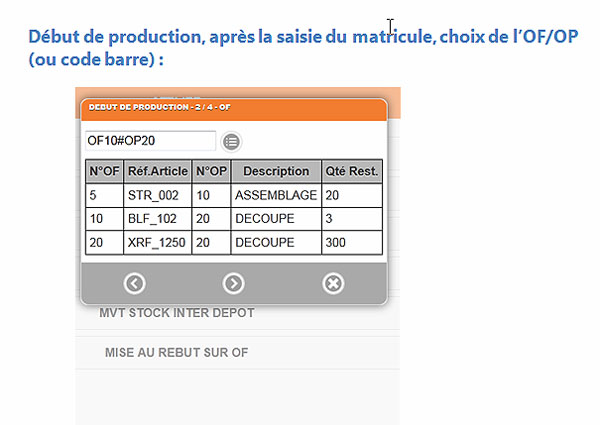Open the OF/OP list picker icon
Viewport: 600px width, 425px height.
pos(232,142)
